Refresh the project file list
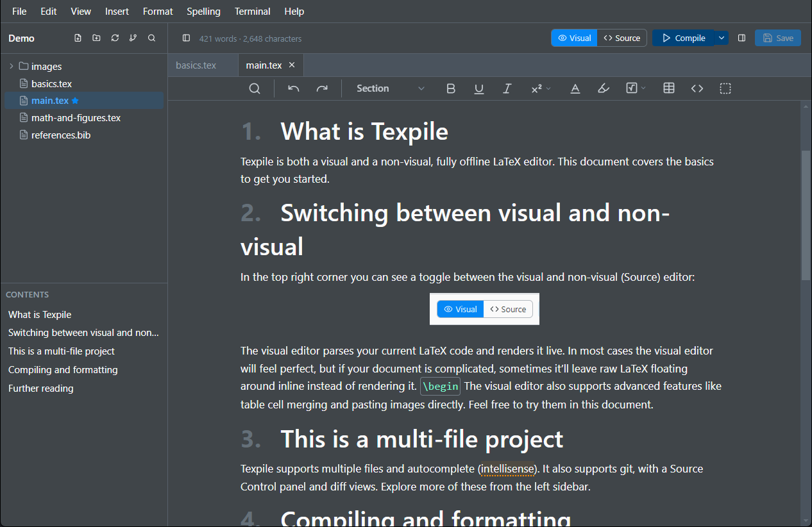The image size is (812, 527). pyautogui.click(x=115, y=38)
